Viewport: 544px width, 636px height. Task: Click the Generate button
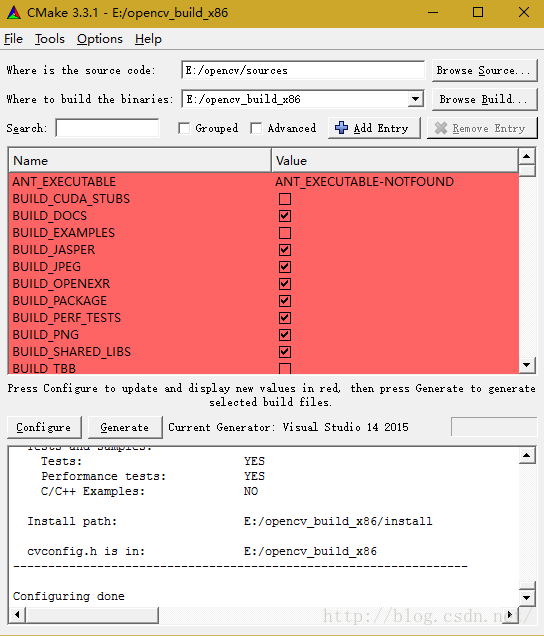pos(125,427)
